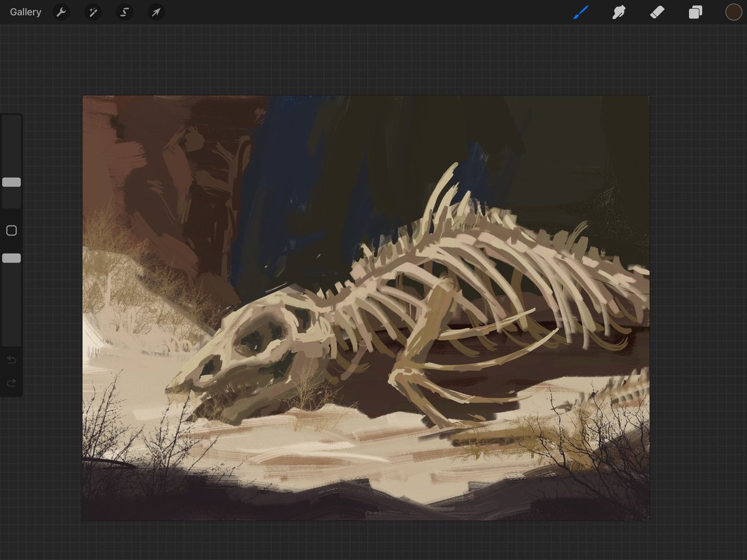The image size is (747, 560).
Task: Select the Eraser tool
Action: pyautogui.click(x=657, y=12)
